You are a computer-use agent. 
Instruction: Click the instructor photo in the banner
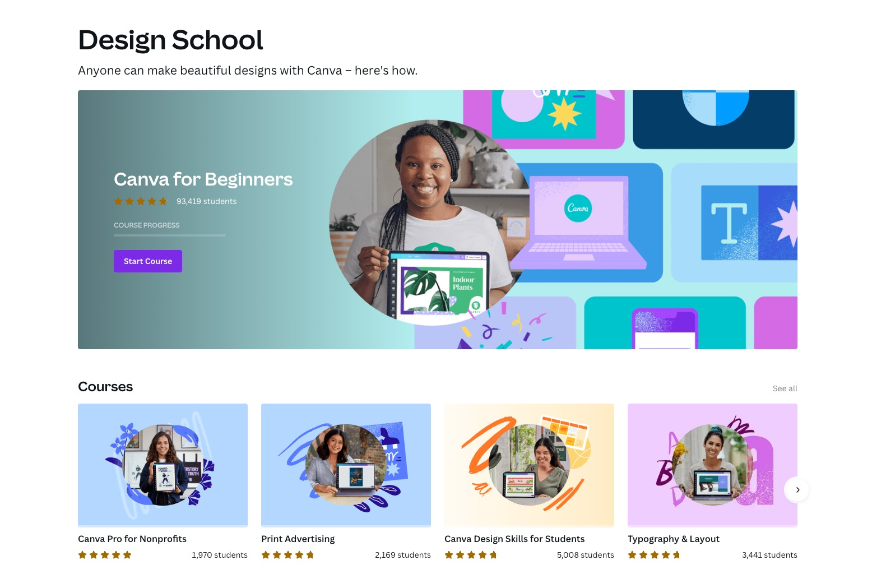(429, 223)
